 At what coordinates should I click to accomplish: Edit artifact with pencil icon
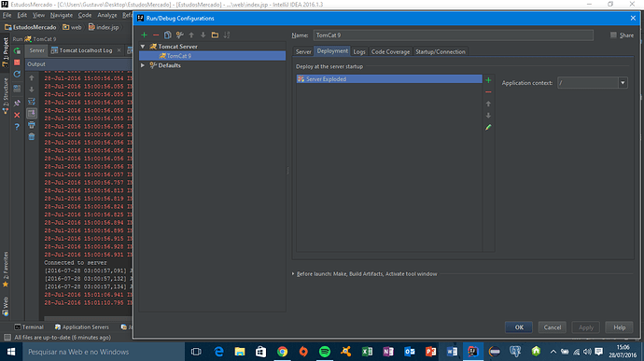click(488, 127)
